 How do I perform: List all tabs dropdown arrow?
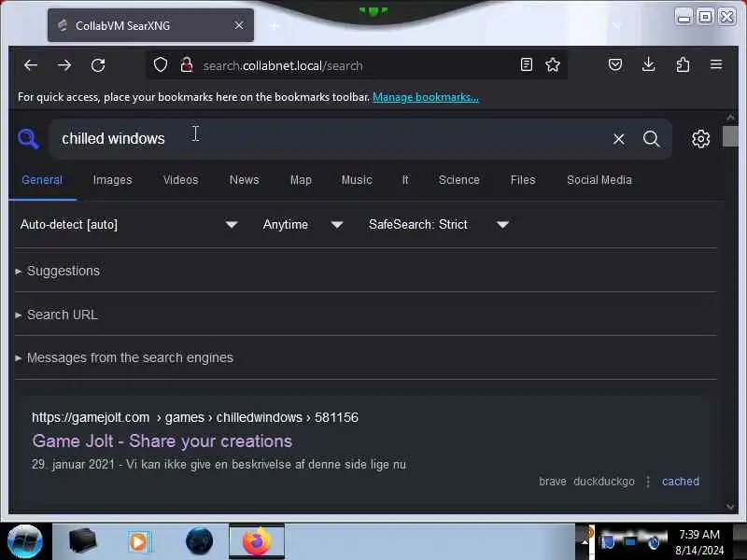click(617, 26)
